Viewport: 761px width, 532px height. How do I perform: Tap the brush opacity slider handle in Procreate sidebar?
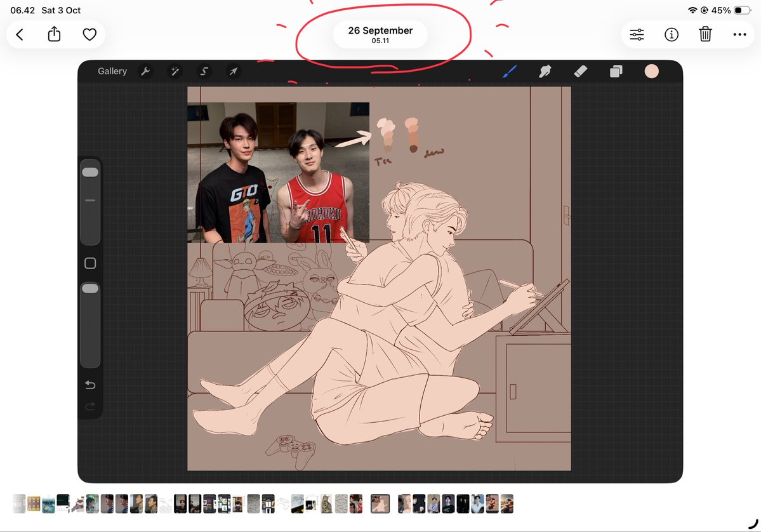pyautogui.click(x=90, y=288)
